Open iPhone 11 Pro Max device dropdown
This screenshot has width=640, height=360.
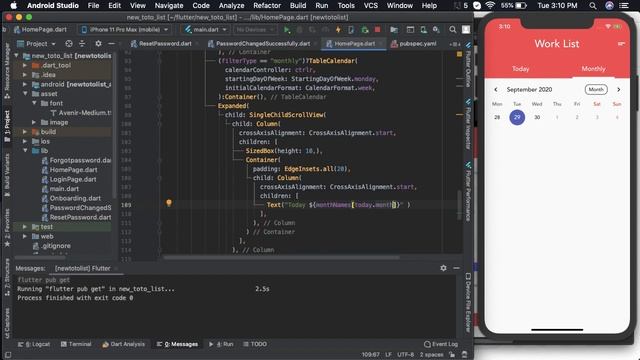click(x=125, y=30)
